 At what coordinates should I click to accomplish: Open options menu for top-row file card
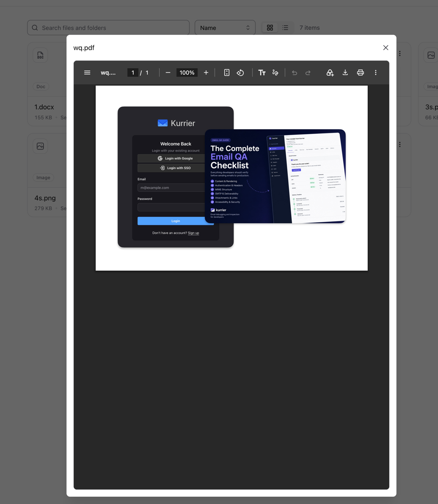coord(400,53)
